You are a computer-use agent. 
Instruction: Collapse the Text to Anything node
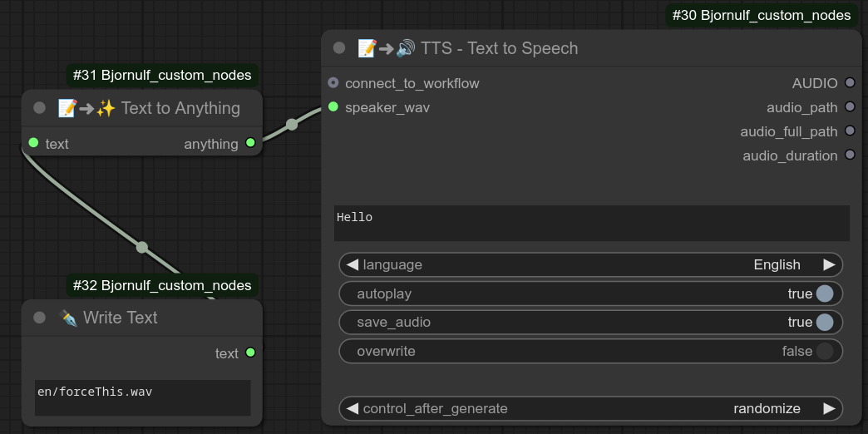pyautogui.click(x=39, y=108)
